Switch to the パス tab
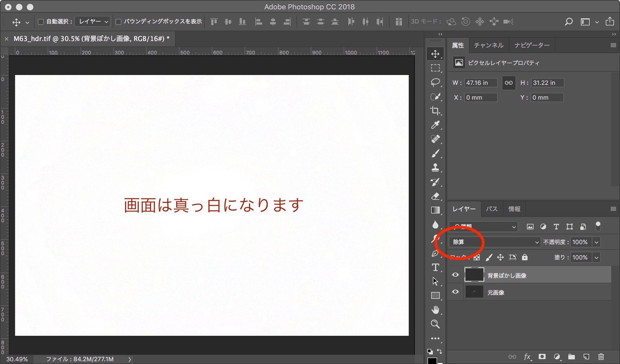Screen dimensions: 620x364 (492, 209)
